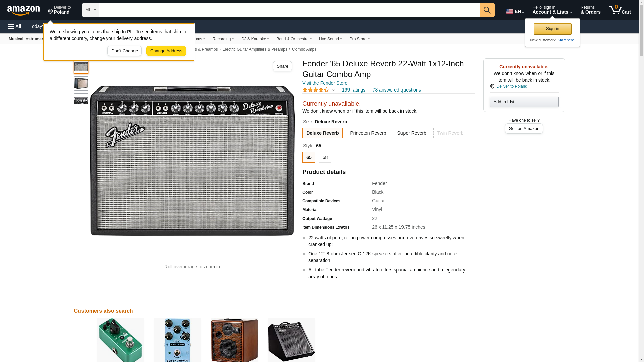Open the All hamburger menu
Image resolution: width=644 pixels, height=362 pixels.
[15, 26]
